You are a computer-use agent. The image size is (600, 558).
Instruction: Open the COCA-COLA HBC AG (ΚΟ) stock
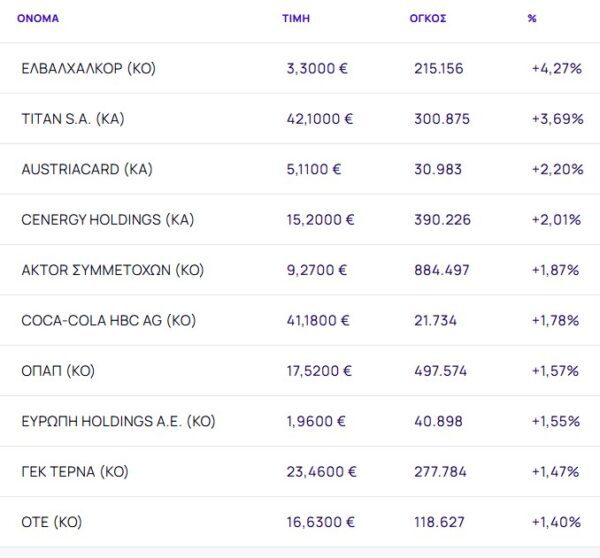107,321
